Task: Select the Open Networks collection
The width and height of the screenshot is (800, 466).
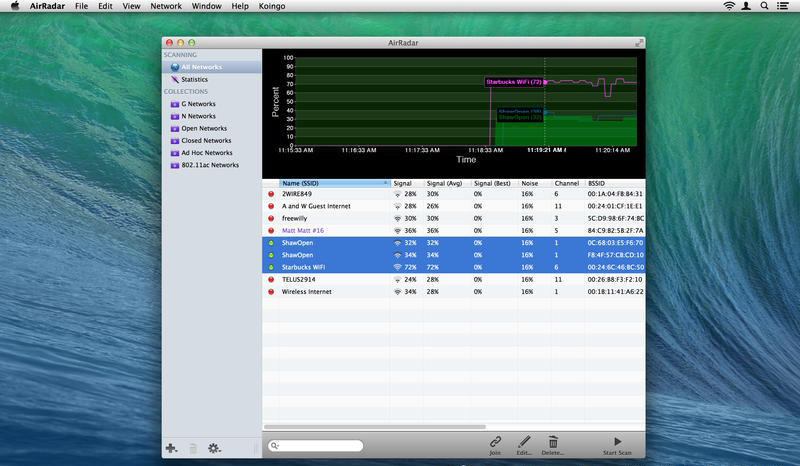Action: (203, 128)
